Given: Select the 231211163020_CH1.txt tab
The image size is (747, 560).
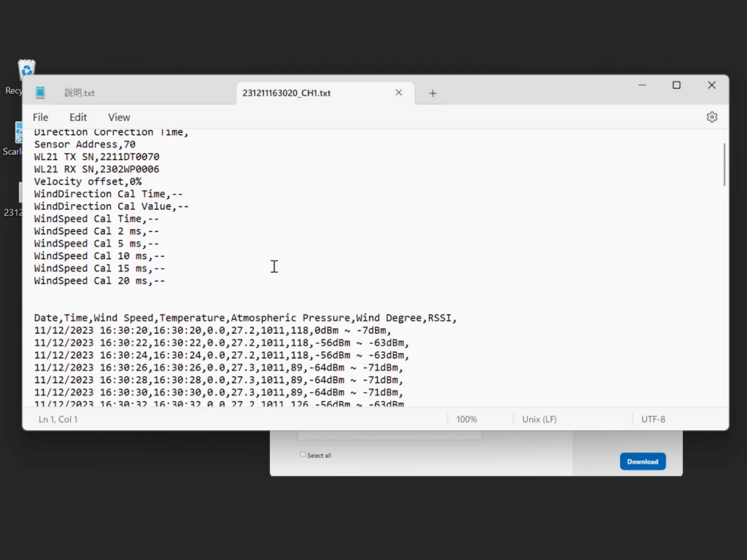Looking at the screenshot, I should [x=288, y=93].
